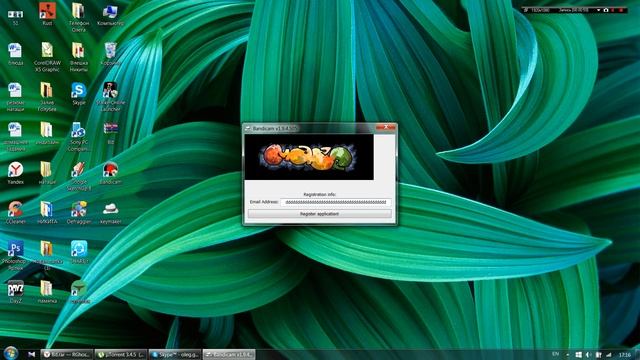Image resolution: width=640 pixels, height=360 pixels.
Task: Open the Stalker Online Launcher shortcut
Action: [x=110, y=97]
